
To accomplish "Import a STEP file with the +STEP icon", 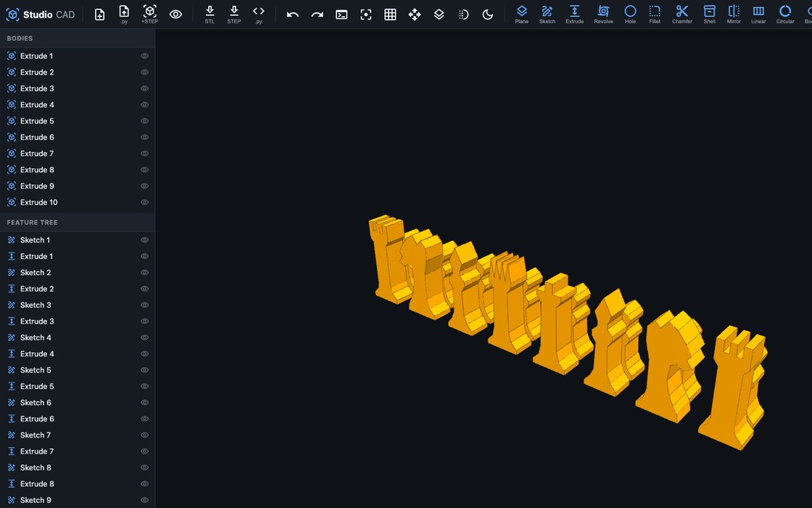I will [x=149, y=14].
